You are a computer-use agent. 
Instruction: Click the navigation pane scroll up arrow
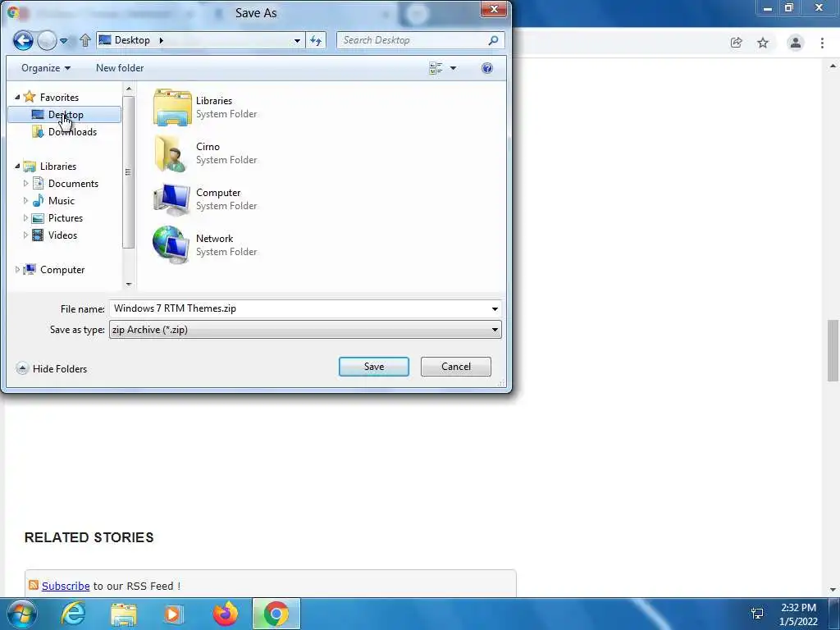tap(129, 89)
